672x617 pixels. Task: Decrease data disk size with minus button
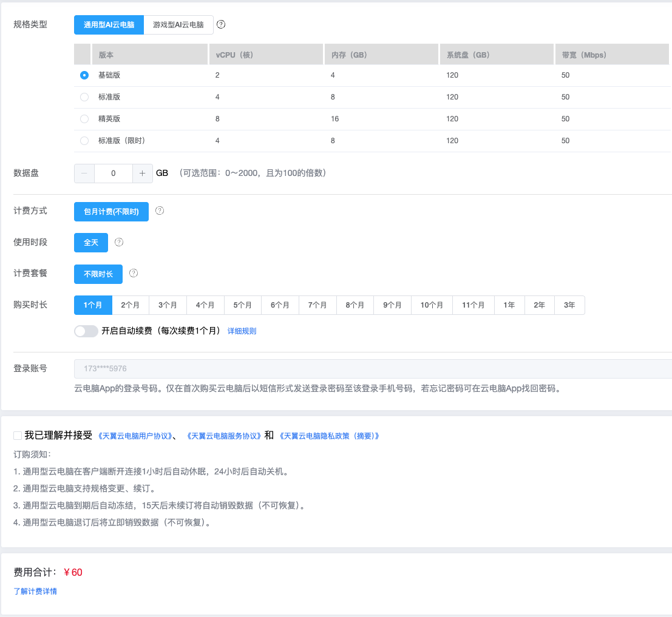point(84,173)
